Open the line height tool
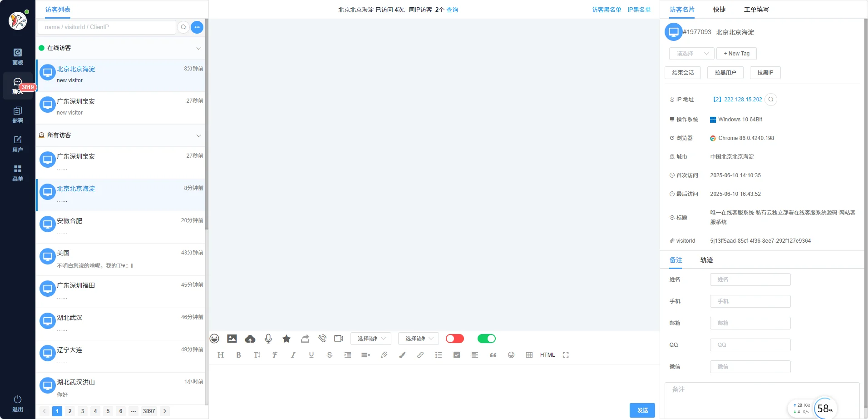The image size is (868, 419). pyautogui.click(x=365, y=355)
